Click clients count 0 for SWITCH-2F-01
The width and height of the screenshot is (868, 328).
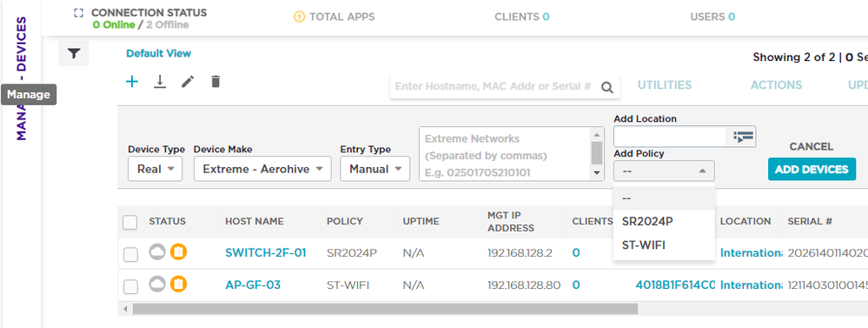576,252
